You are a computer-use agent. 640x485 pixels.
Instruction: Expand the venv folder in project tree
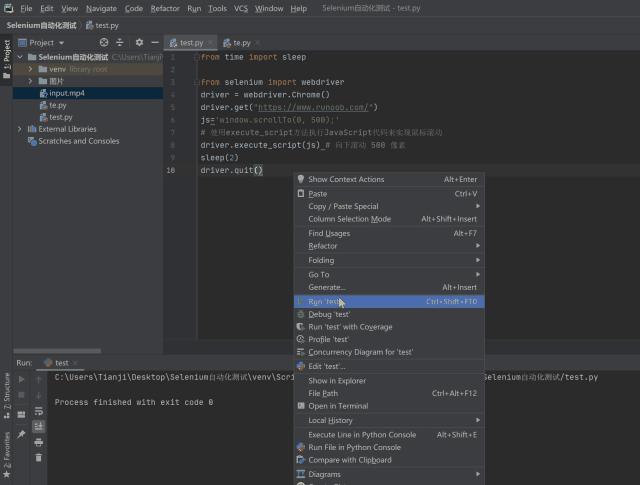31,69
